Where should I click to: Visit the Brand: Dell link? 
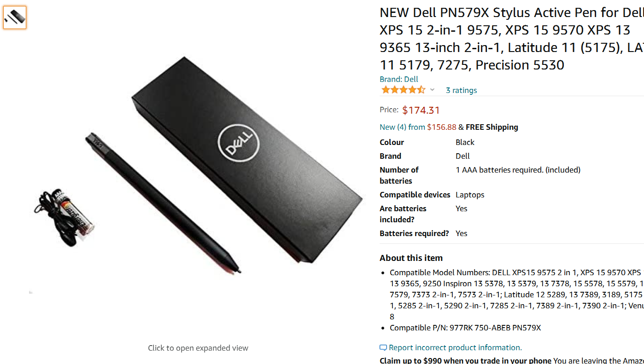coord(398,79)
